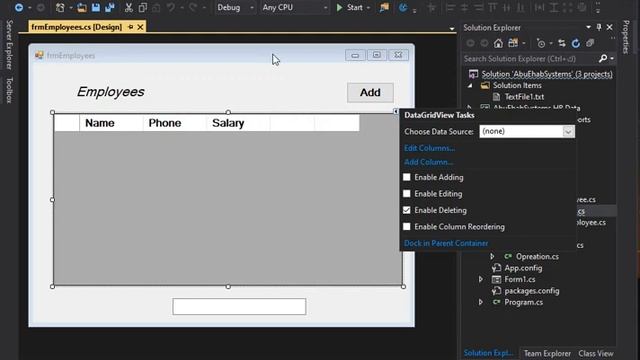The width and height of the screenshot is (640, 360).
Task: Select App.config in Solution Explorer
Action: coord(523,268)
